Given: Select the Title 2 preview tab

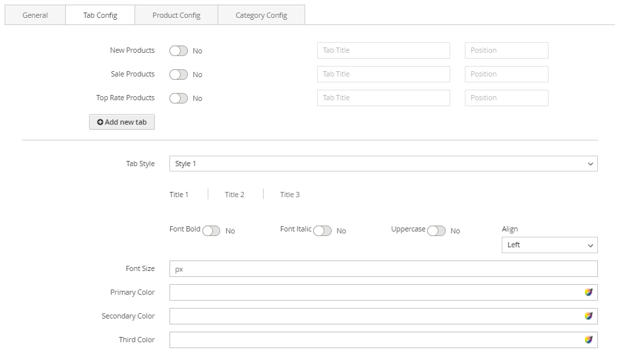Looking at the screenshot, I should coord(234,195).
